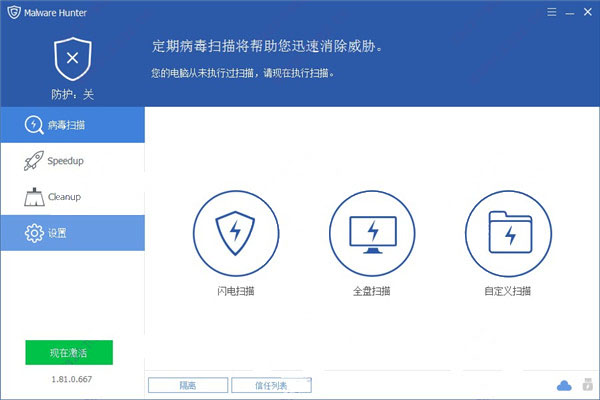Open the 信任列表 trust list button
600x400 pixels.
tap(271, 385)
